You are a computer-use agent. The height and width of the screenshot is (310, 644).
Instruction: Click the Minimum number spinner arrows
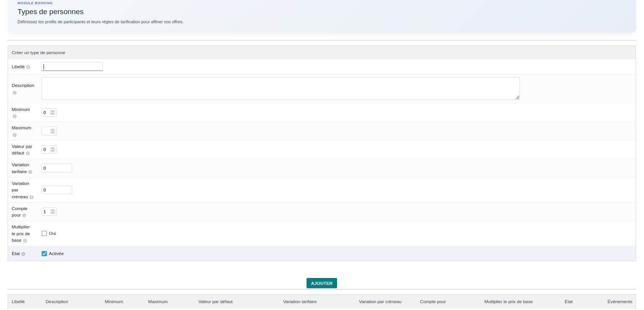(53, 112)
